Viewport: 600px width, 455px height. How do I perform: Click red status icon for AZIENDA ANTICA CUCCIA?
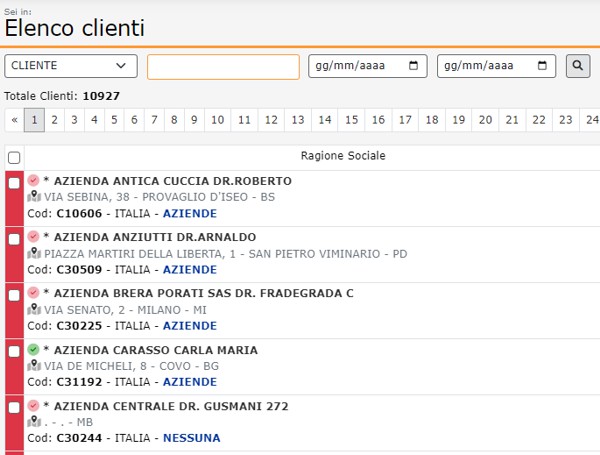click(33, 181)
